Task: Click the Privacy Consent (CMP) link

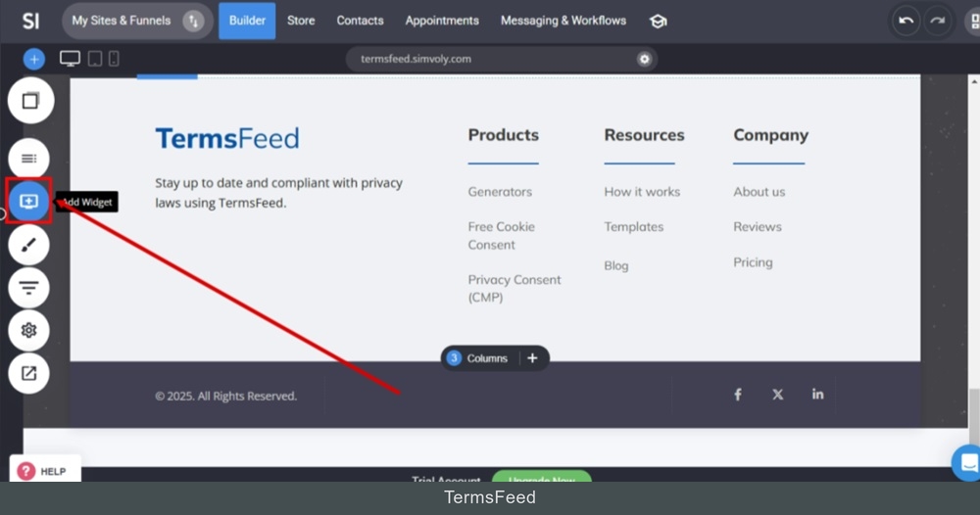Action: click(514, 289)
